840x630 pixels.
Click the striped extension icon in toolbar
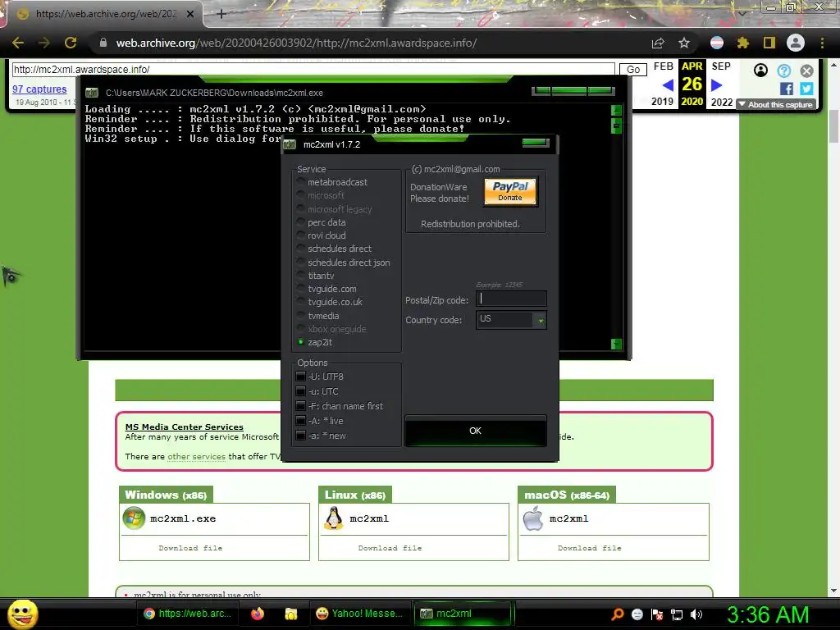[x=717, y=43]
